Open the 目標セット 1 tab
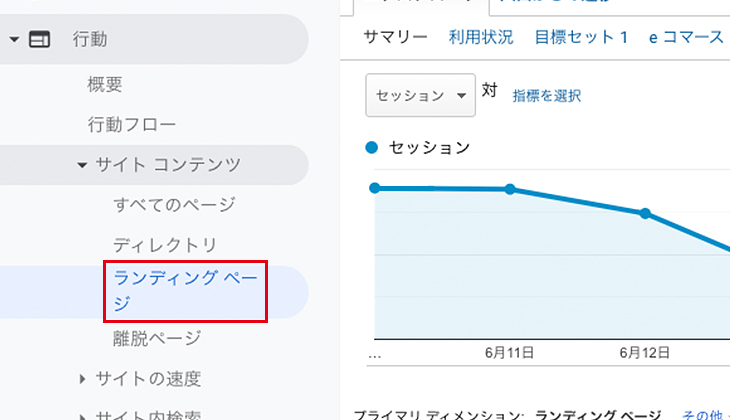This screenshot has width=730, height=420. click(581, 37)
